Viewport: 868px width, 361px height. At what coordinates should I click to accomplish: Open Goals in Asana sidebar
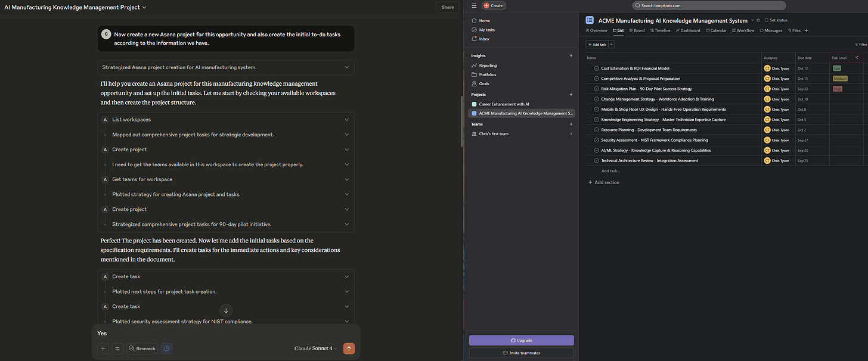point(484,84)
